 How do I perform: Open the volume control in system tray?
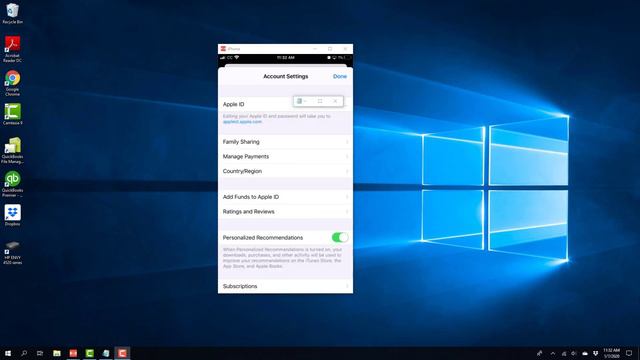(x=574, y=353)
